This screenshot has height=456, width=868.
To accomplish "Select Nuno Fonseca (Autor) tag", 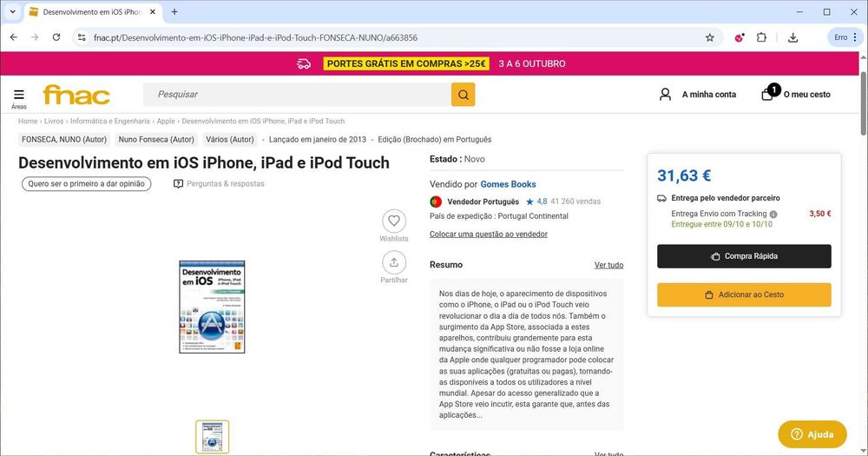I will click(156, 140).
